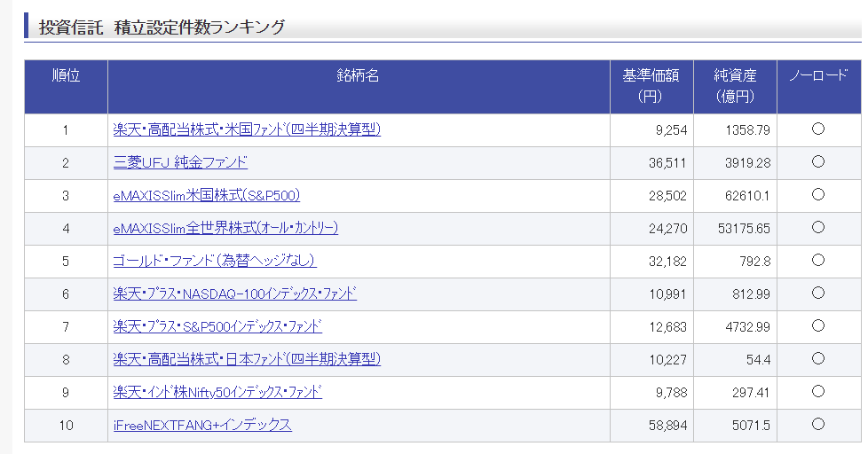Open ゴールド・ファンド(為替ヘッジなし) link
The width and height of the screenshot is (868, 454).
tap(215, 261)
